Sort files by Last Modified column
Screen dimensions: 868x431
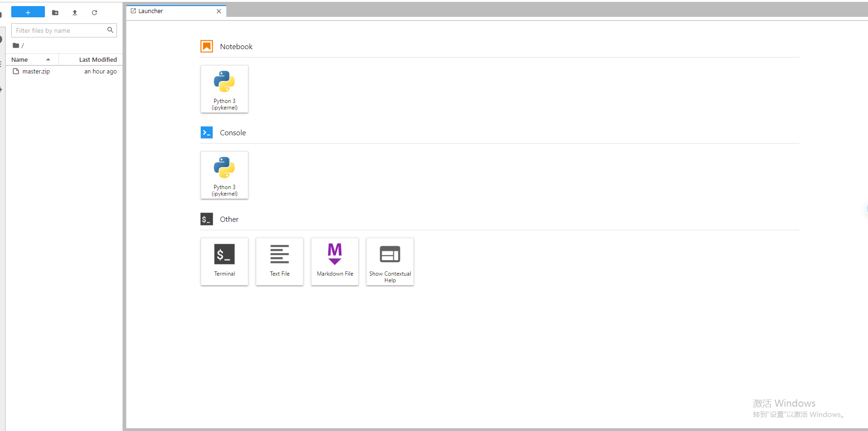pos(98,59)
